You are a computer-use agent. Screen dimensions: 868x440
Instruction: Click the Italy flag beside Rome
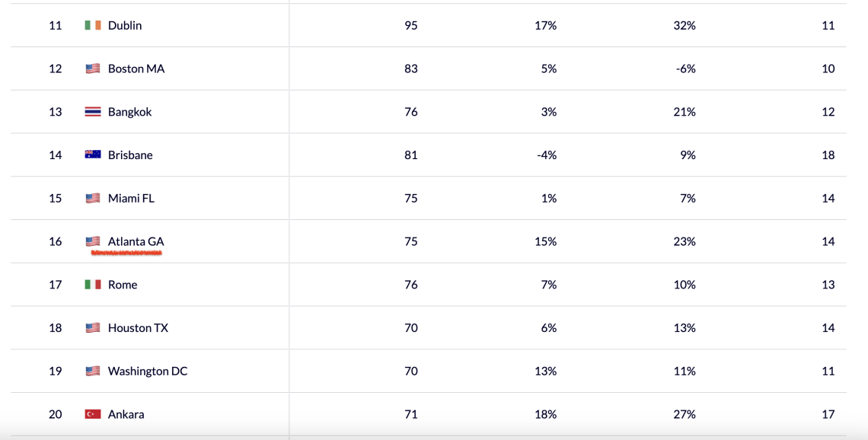93,285
